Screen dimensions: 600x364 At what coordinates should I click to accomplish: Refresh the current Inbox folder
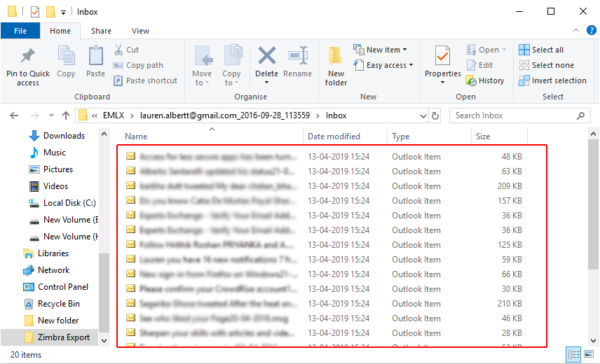(435, 115)
